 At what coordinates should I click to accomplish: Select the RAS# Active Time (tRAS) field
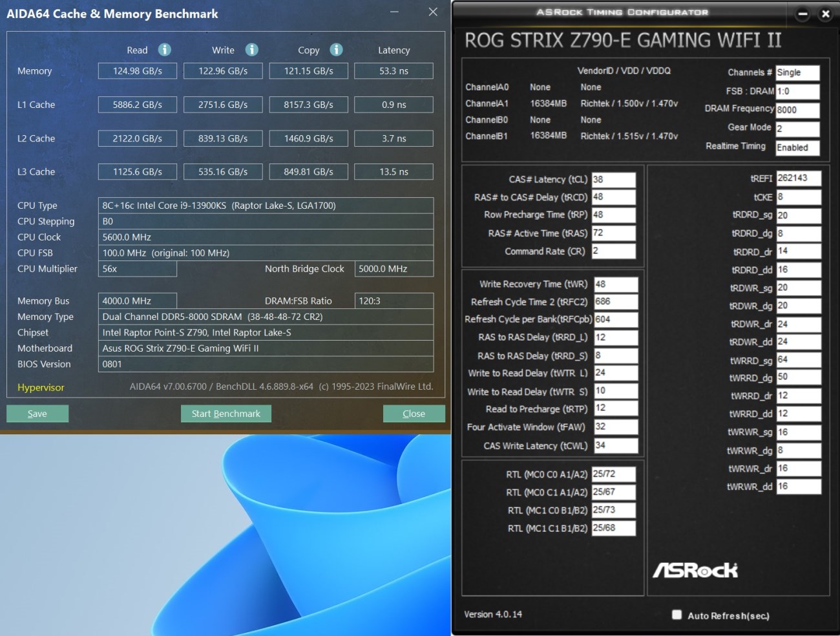coord(614,233)
